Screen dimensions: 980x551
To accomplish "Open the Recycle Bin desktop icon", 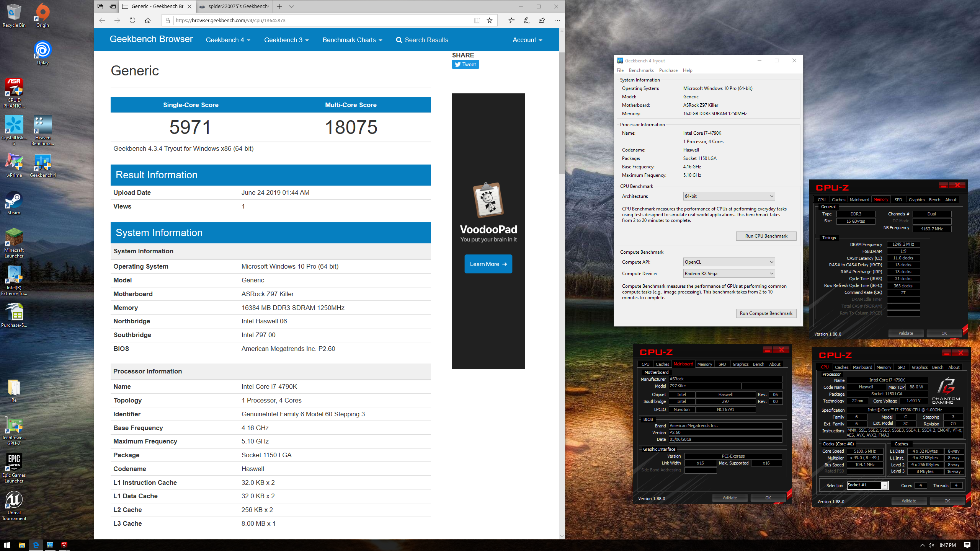I will pyautogui.click(x=14, y=15).
